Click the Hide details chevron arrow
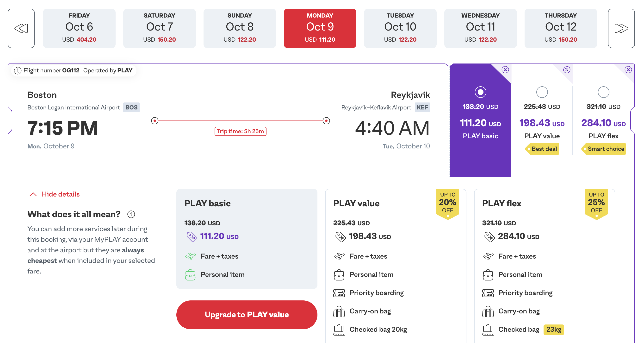Viewport: 644px width, 343px height. point(33,194)
